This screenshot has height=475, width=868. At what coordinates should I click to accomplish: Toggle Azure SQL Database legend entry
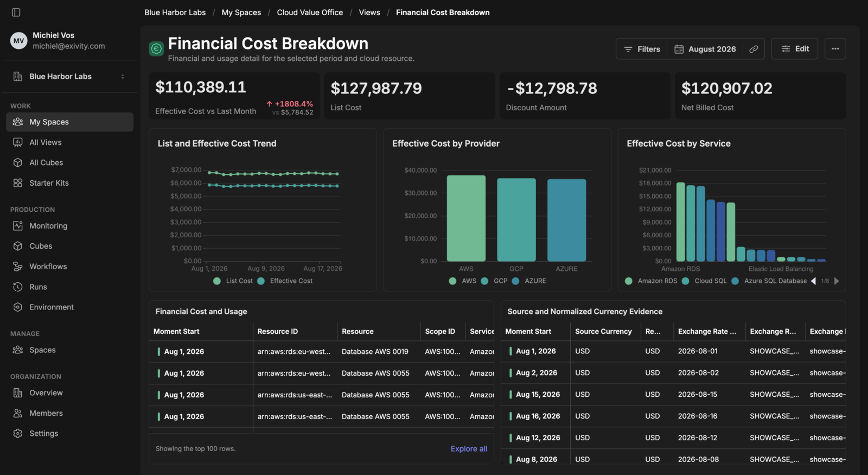click(x=769, y=281)
